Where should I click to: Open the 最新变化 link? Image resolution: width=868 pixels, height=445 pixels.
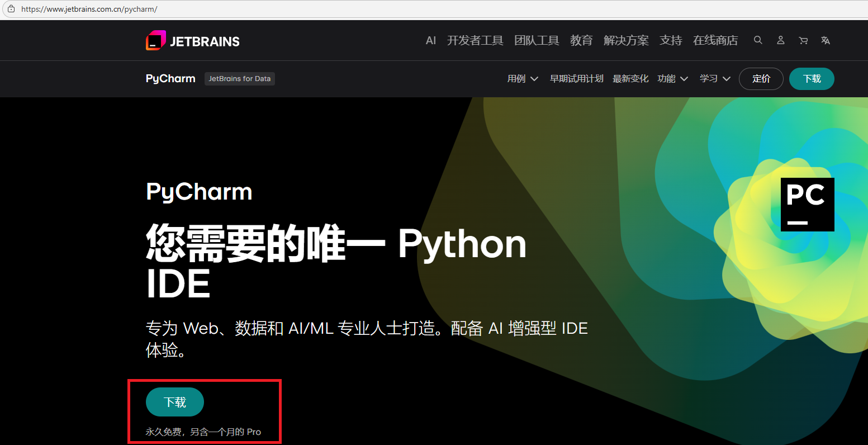pos(630,79)
